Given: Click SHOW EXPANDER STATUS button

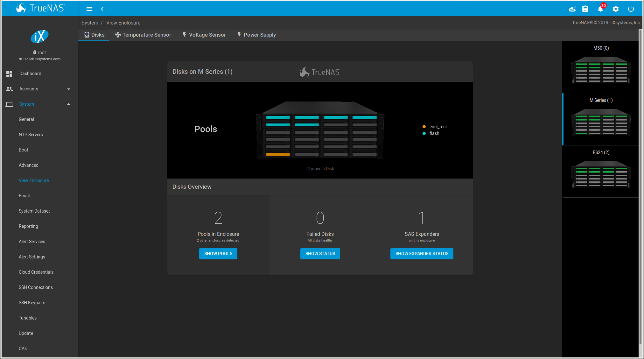Looking at the screenshot, I should click(422, 254).
